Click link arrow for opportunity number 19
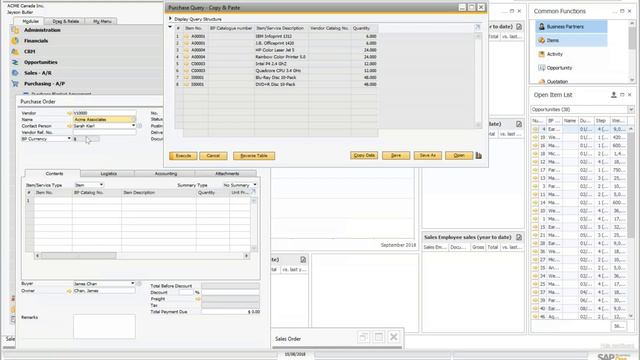The image size is (640, 360). point(535,137)
